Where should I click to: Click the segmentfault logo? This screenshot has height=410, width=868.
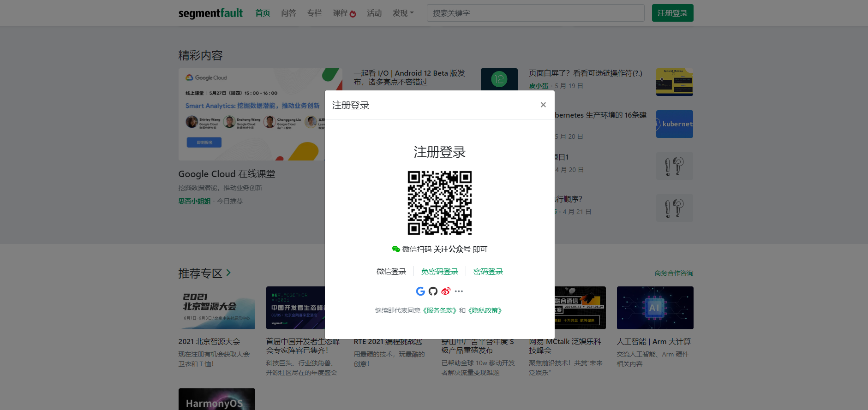[210, 13]
